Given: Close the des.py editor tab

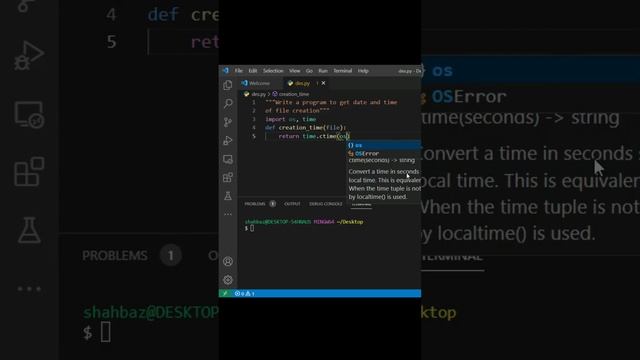Looking at the screenshot, I should 323,83.
